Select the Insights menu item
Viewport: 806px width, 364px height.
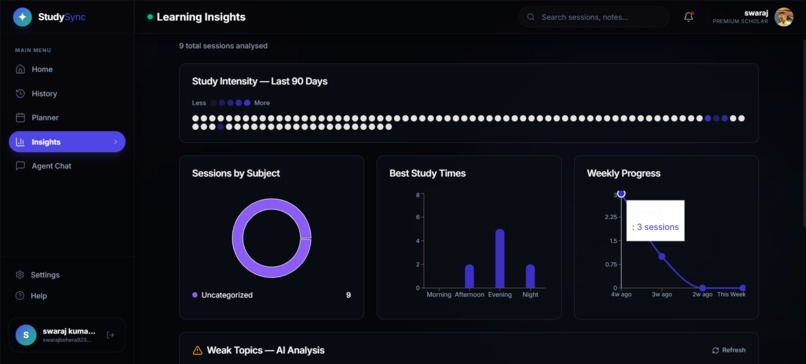(x=67, y=142)
